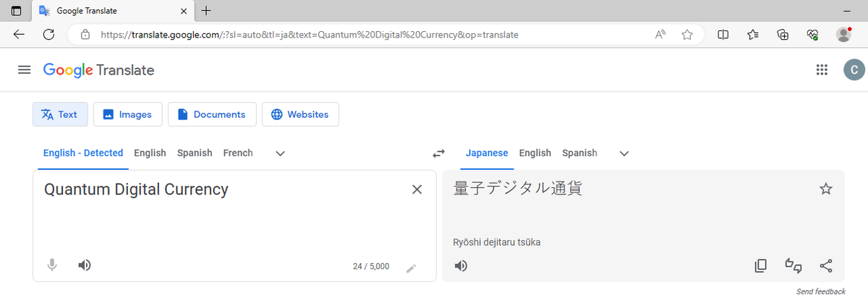Open the Google apps grid
Viewport: 868px width, 303px height.
822,70
